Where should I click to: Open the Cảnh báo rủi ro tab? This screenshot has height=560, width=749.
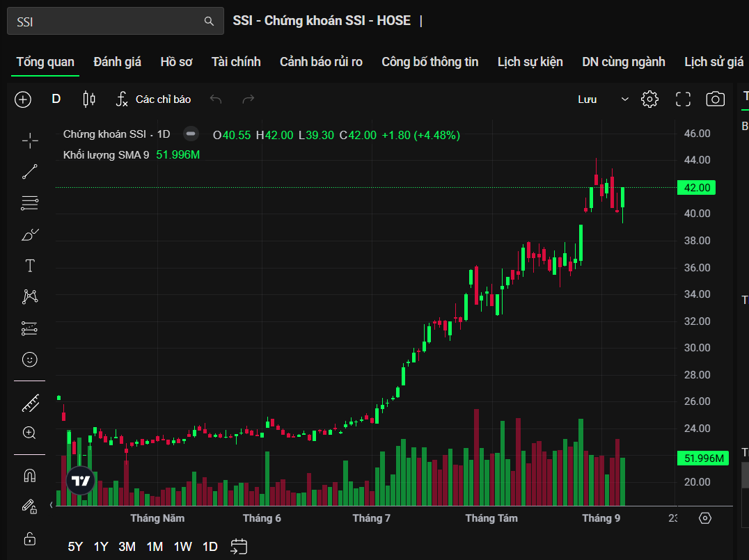tap(321, 62)
